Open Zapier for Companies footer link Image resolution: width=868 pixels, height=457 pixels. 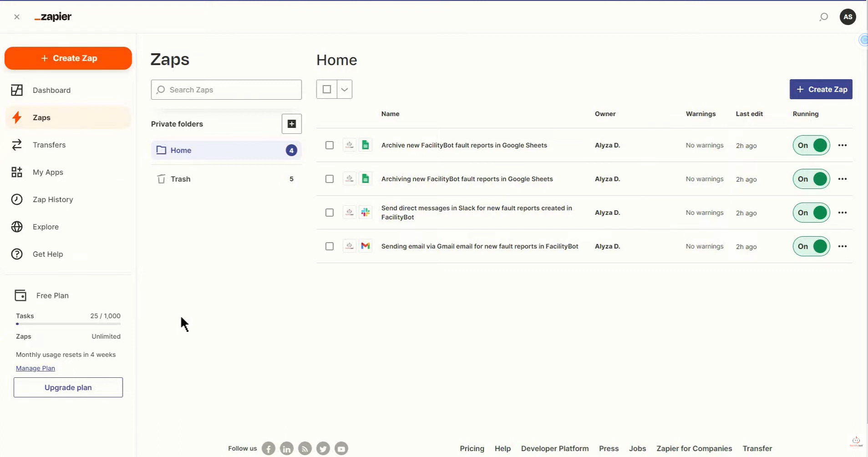(694, 448)
